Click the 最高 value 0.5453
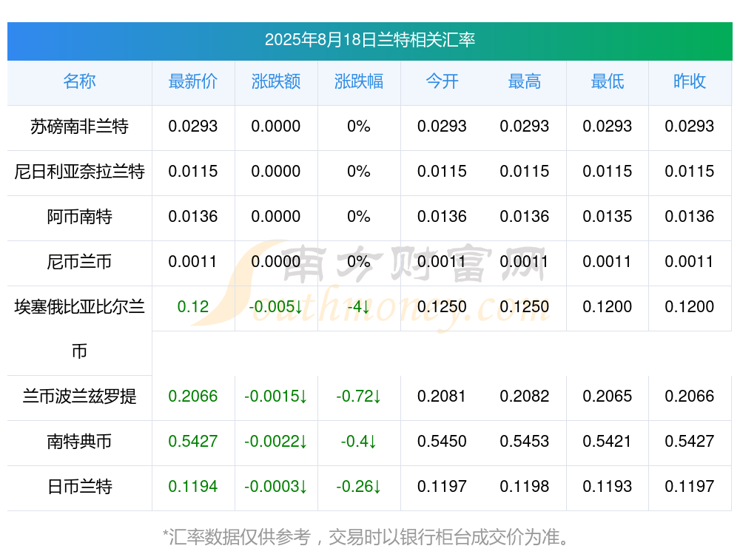740x560 pixels. point(525,442)
